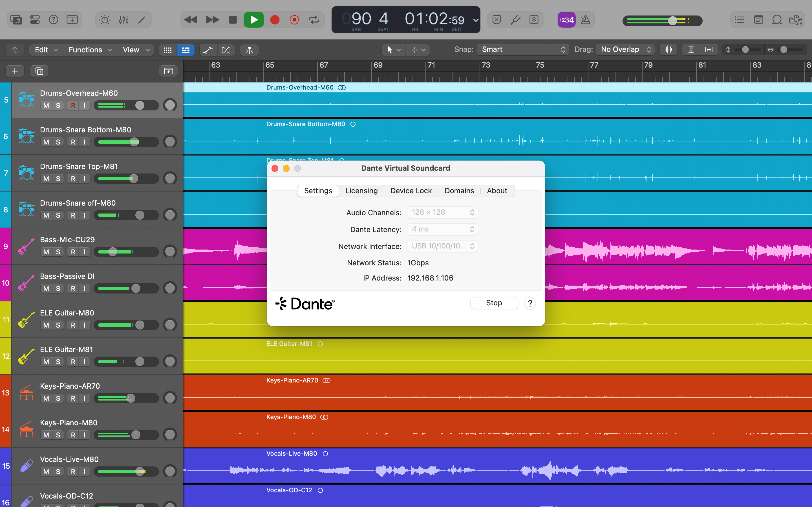
Task: Switch to the Licensing tab
Action: click(x=361, y=190)
